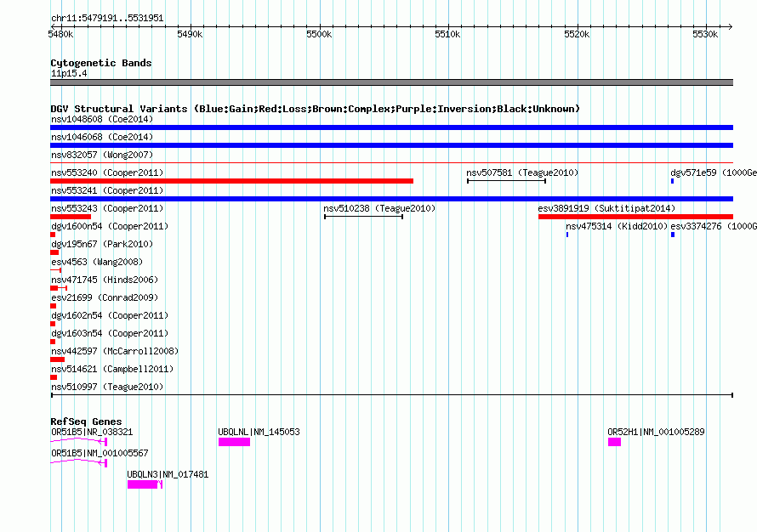Click the 5500k ruler tick label
The width and height of the screenshot is (757, 532).
pyautogui.click(x=319, y=34)
